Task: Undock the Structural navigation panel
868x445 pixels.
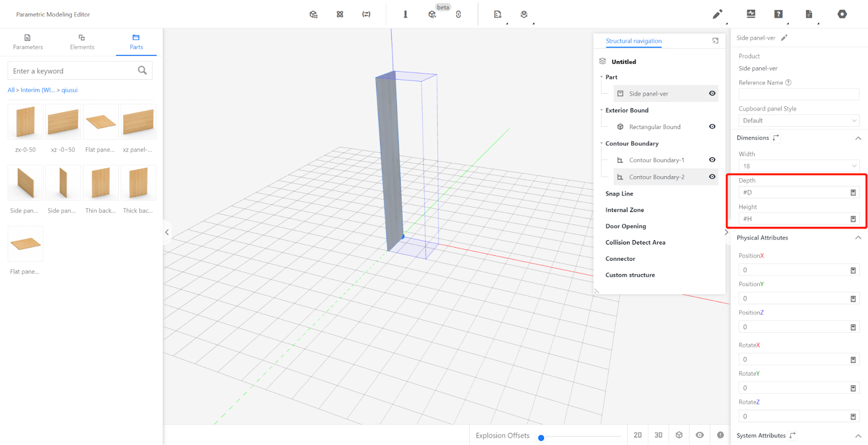Action: pos(715,41)
